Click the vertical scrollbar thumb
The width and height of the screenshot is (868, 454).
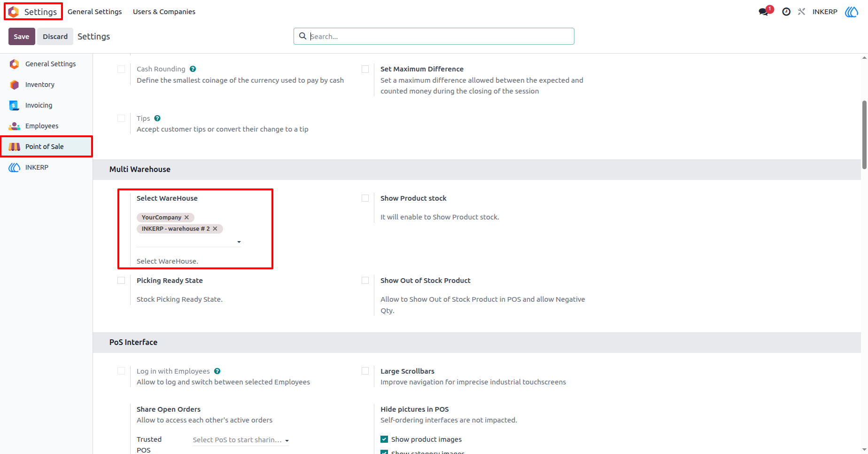pos(864,135)
